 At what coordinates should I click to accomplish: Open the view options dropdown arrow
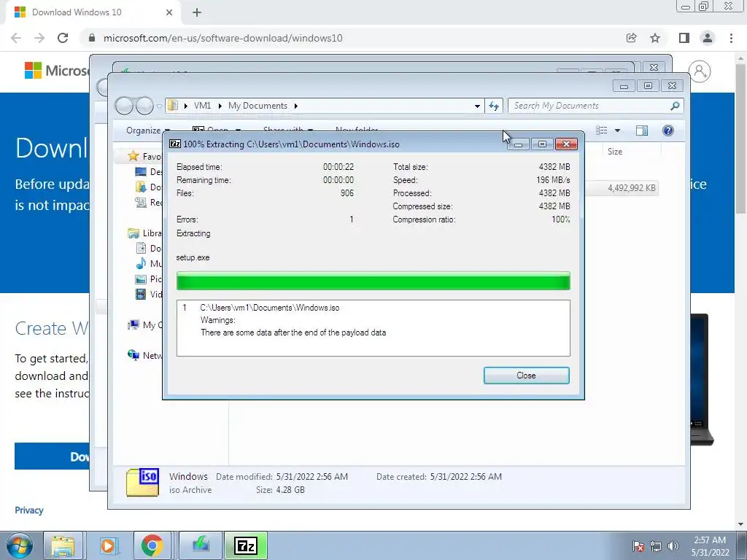tap(617, 131)
